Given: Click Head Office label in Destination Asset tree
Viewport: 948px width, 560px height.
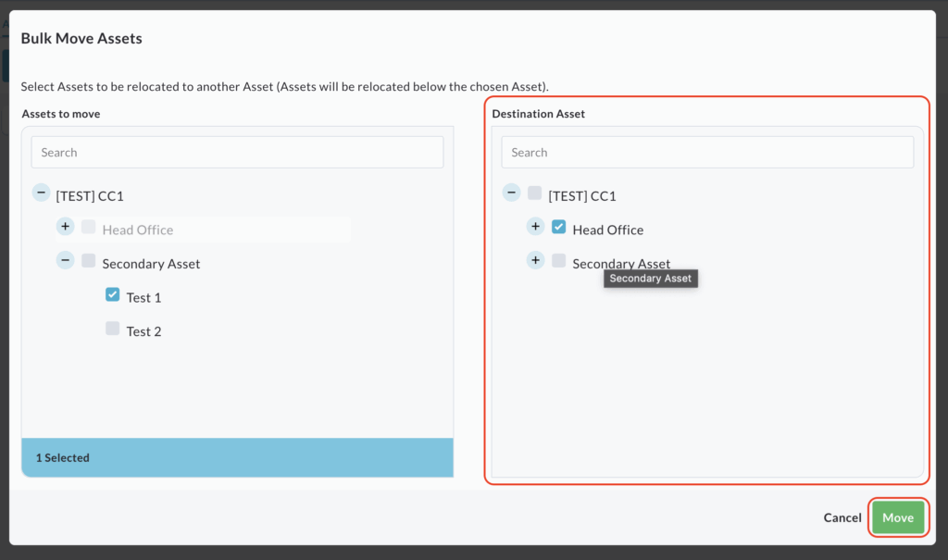Looking at the screenshot, I should [608, 230].
